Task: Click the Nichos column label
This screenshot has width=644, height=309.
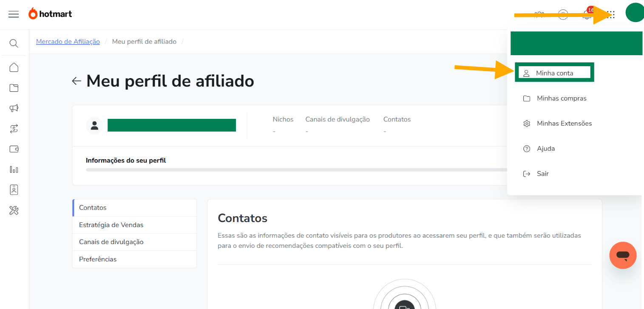Action: (x=283, y=119)
